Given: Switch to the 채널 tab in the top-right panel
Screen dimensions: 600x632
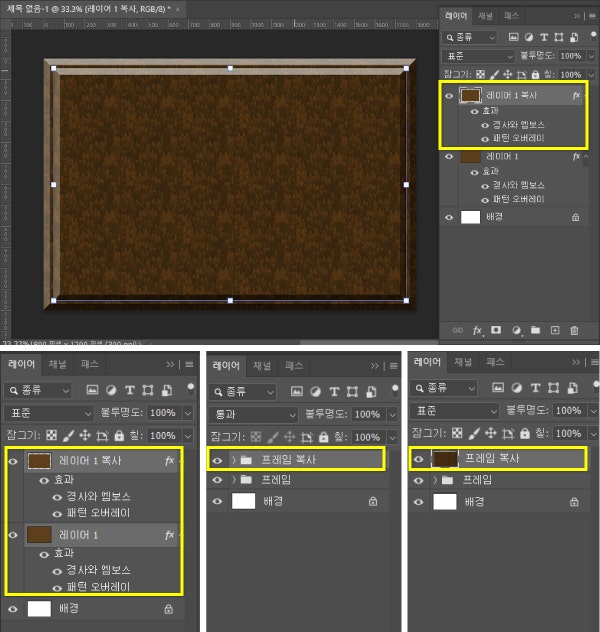Looking at the screenshot, I should click(x=485, y=16).
